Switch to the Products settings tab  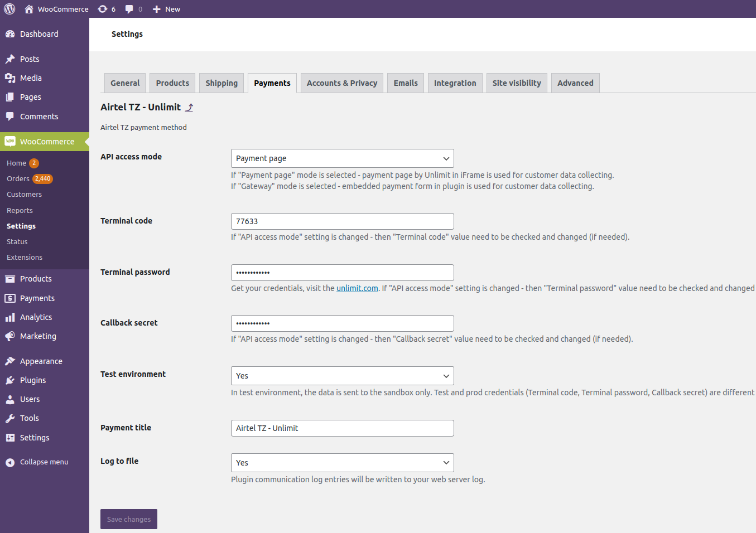(x=172, y=83)
